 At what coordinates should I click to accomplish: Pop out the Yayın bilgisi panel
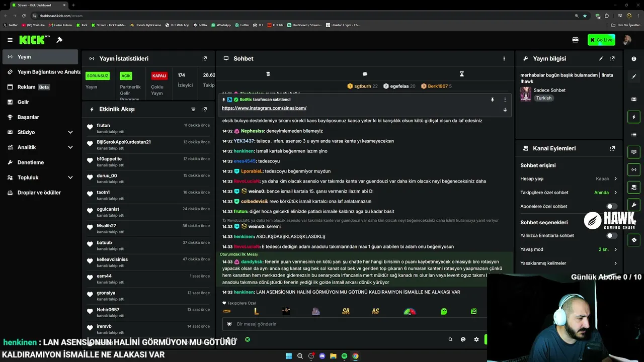point(612,58)
